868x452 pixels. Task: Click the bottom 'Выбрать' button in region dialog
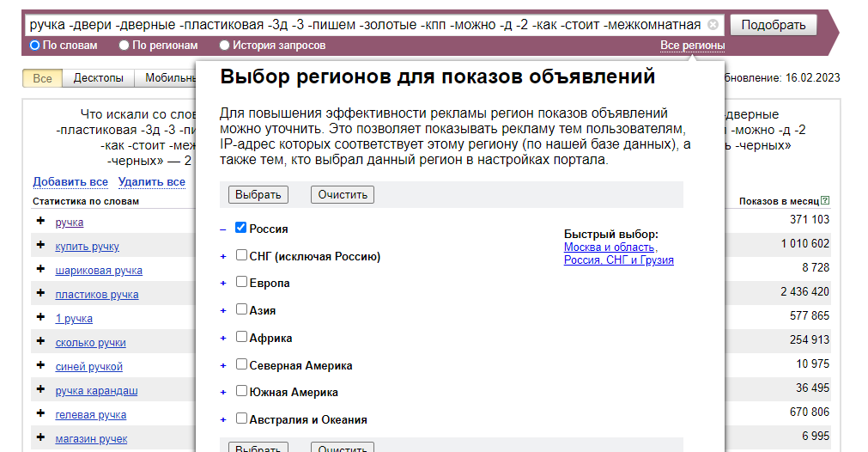pos(258,447)
